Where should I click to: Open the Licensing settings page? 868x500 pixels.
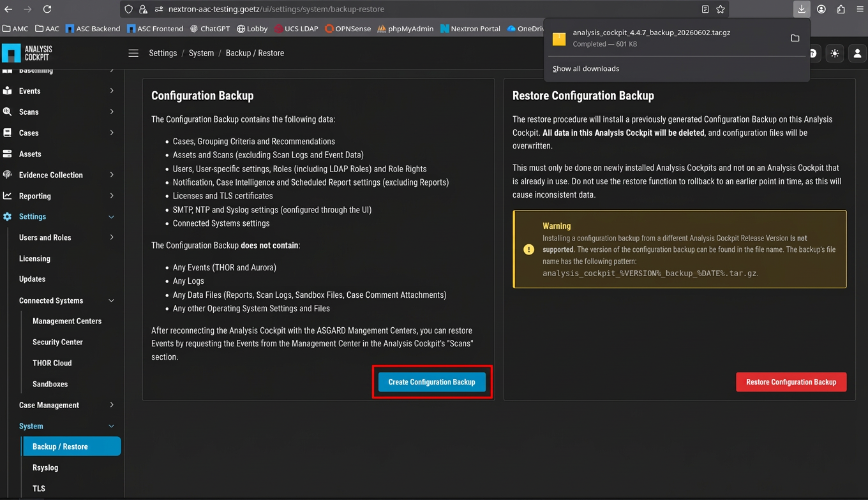[x=34, y=258]
